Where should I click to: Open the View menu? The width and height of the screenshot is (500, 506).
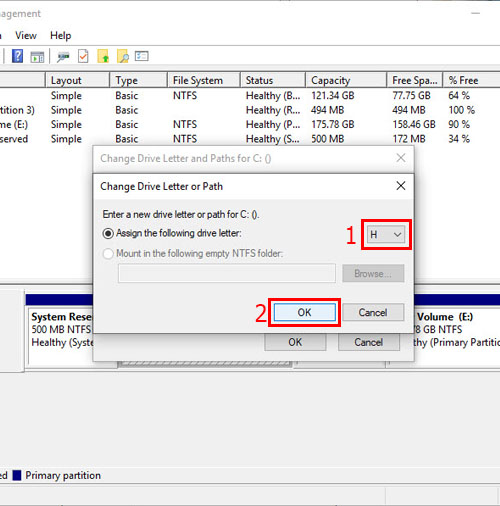point(26,35)
